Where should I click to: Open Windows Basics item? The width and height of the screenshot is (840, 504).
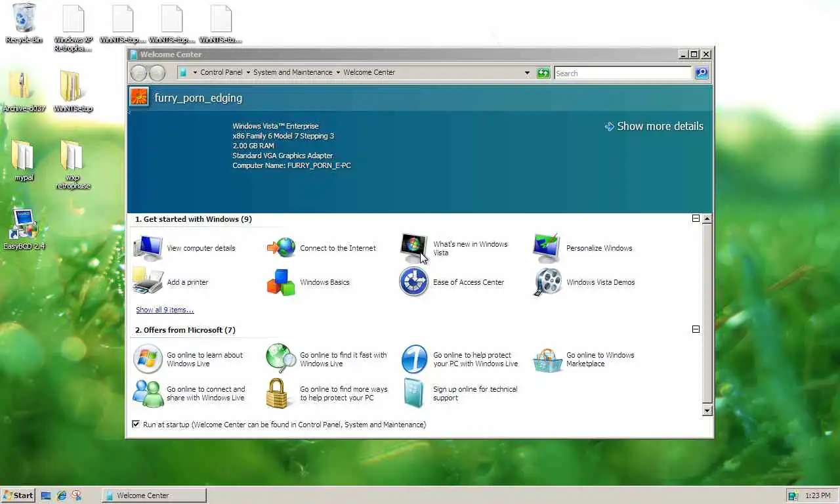coord(308,282)
